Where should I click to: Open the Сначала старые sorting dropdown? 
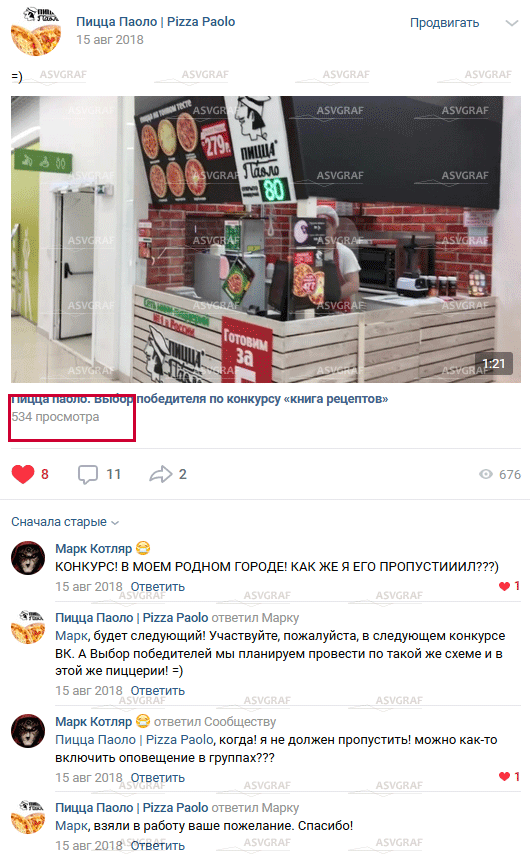65,522
